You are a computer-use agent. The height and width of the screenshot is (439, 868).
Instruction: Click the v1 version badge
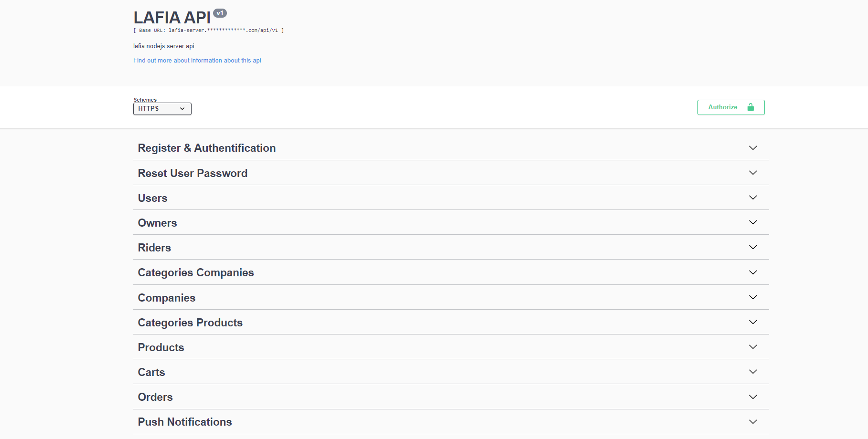pos(220,13)
